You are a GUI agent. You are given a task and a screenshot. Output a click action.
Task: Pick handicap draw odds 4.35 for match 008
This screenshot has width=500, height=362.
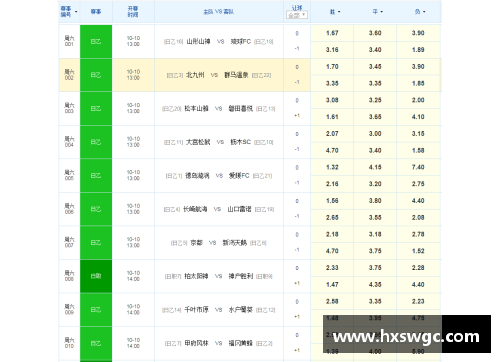click(x=375, y=284)
